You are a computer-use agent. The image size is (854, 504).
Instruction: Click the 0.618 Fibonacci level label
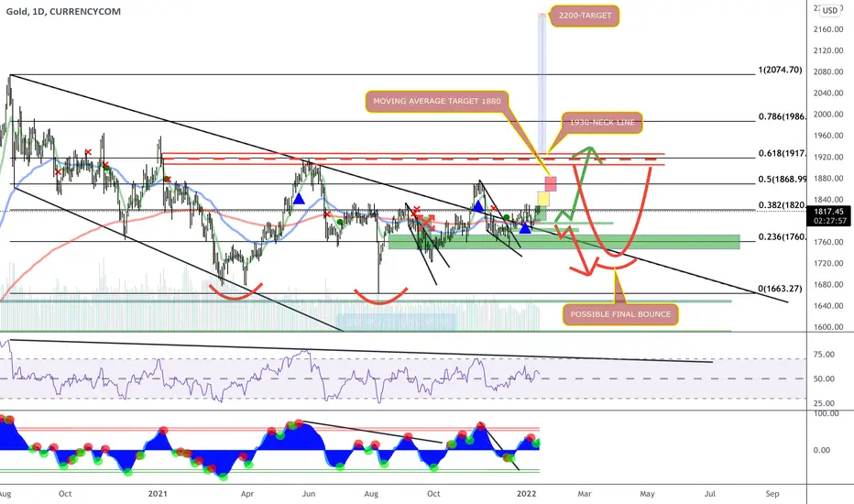pos(782,154)
